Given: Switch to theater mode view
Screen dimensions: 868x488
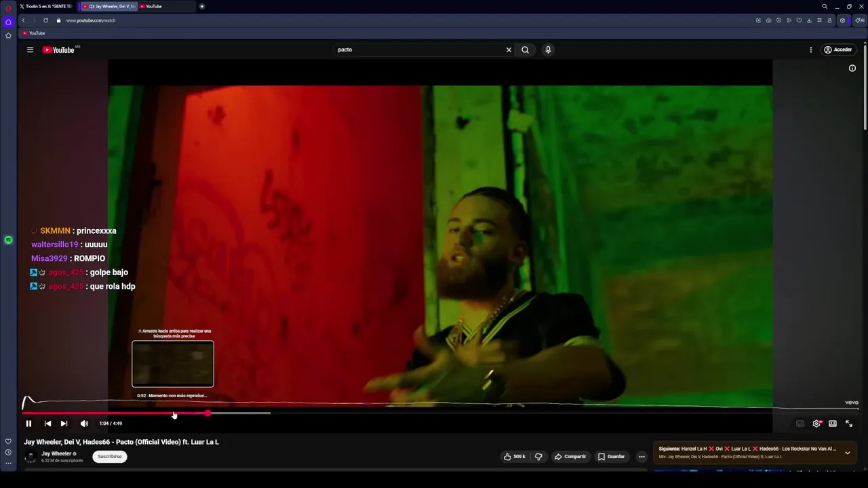Looking at the screenshot, I should tap(833, 424).
